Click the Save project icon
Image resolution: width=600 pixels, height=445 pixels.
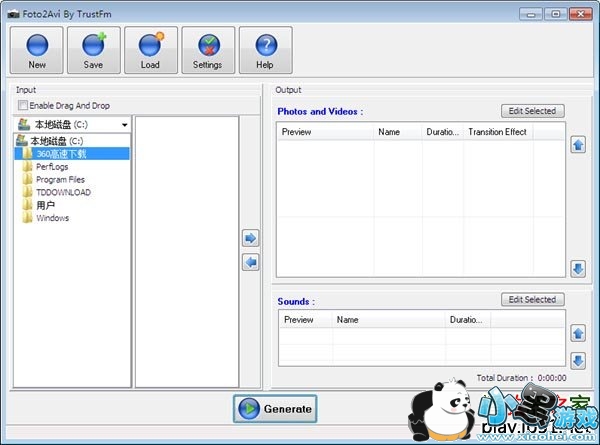94,50
